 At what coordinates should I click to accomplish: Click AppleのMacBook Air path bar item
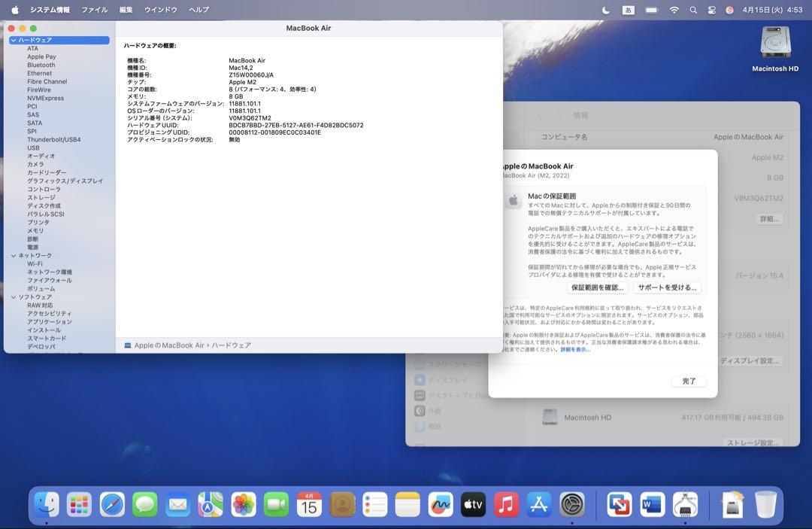coord(164,345)
